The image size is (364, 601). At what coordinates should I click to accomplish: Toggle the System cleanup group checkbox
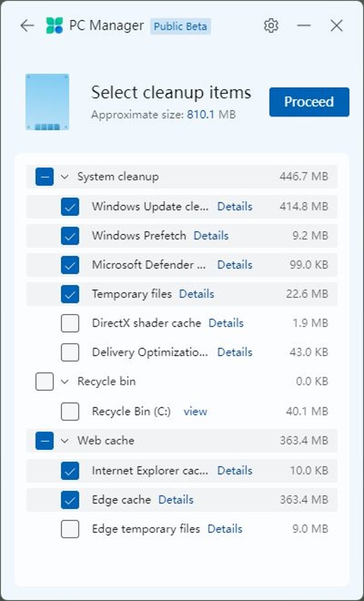click(44, 177)
